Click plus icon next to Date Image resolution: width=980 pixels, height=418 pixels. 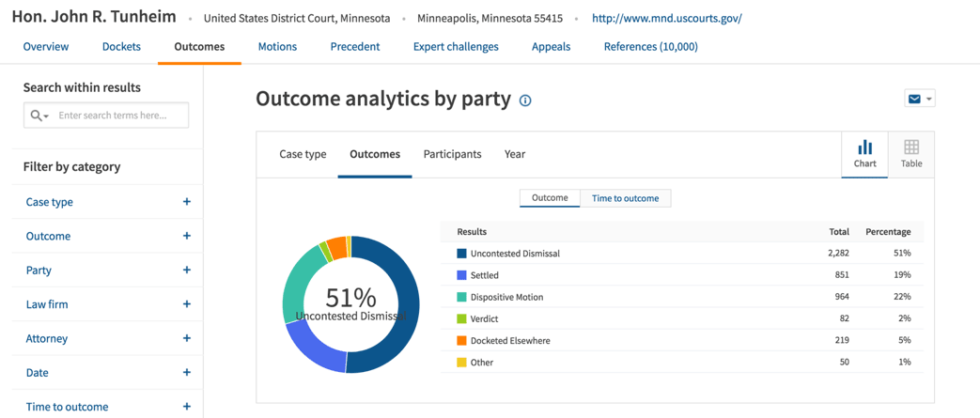click(x=186, y=373)
